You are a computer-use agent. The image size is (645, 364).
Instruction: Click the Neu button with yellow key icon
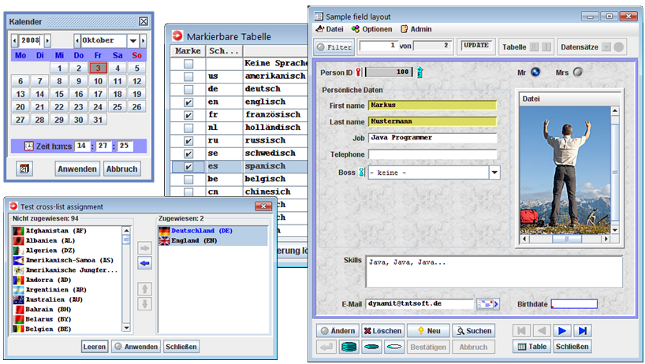429,331
